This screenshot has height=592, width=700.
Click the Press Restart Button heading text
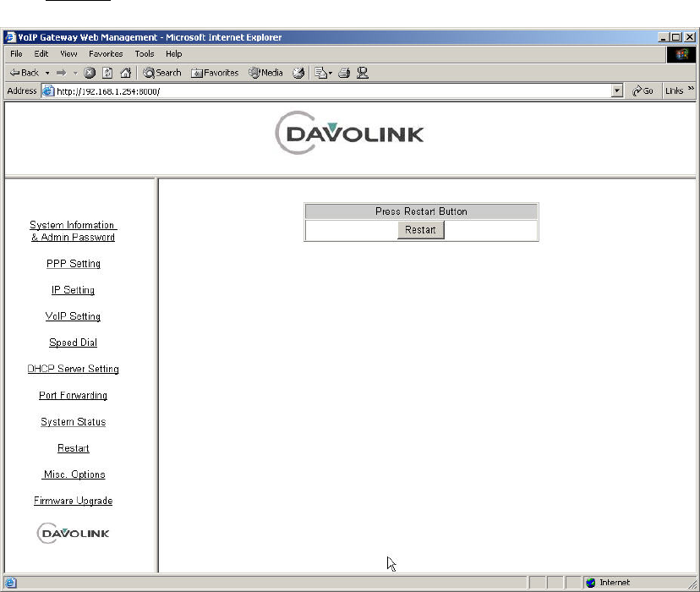(421, 211)
